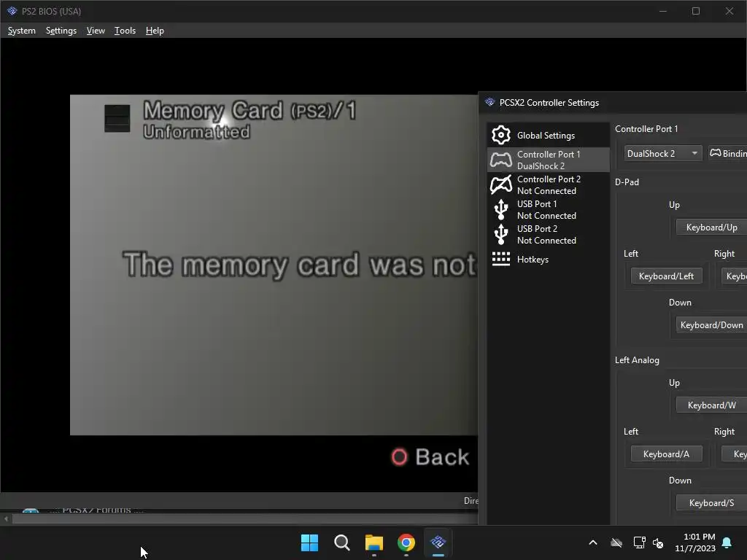This screenshot has width=747, height=560.
Task: Click the horizontal scrollbar left arrow
Action: pos(6,519)
